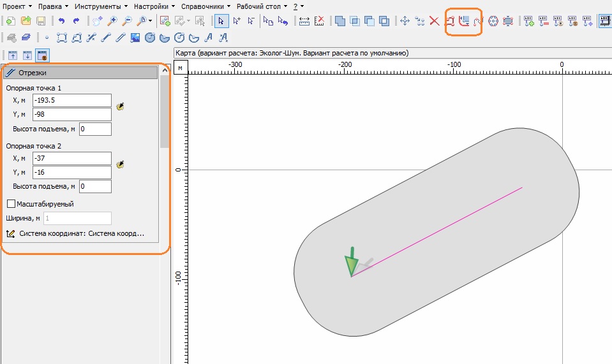Screen dimensions: 612x364
Task: Pick reference point 1 from map
Action: tap(119, 107)
